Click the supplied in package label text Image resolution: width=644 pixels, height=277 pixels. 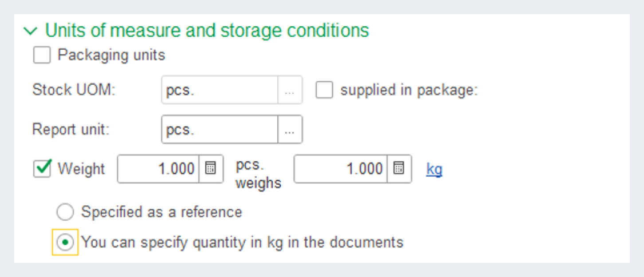tap(408, 90)
